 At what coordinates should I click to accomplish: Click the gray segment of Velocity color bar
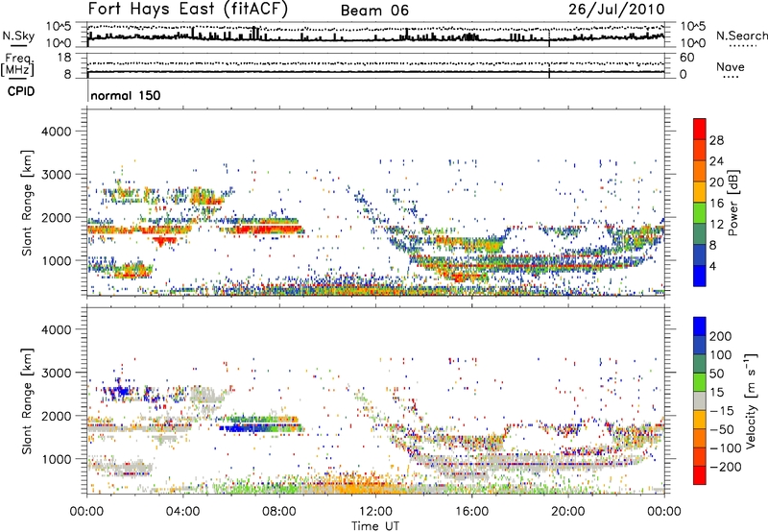(700, 401)
